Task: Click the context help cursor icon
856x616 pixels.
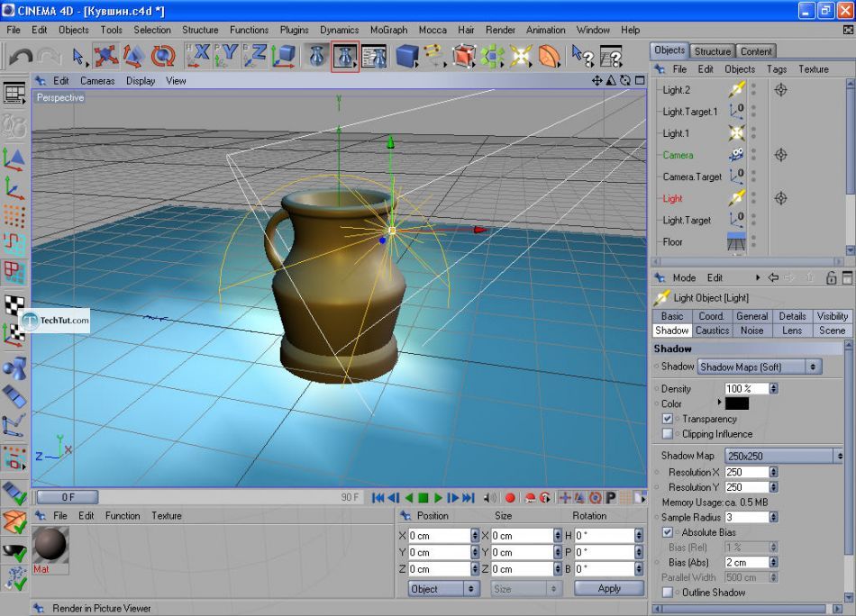Action: (582, 56)
